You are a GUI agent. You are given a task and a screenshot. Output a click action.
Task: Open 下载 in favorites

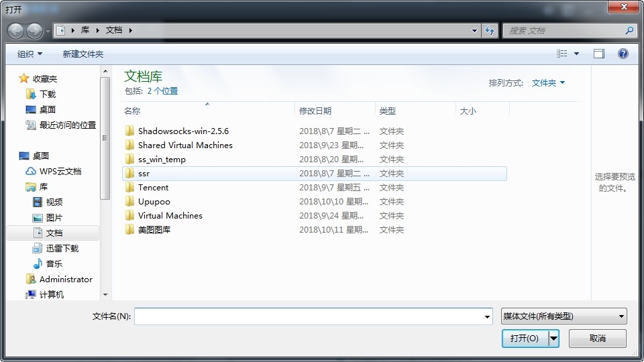[41, 94]
